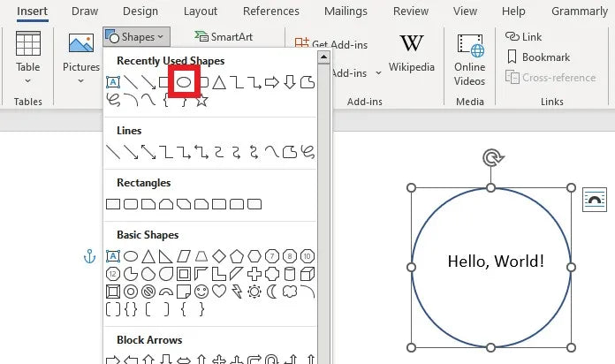The image size is (615, 364).
Task: Insert a Link from the Links group
Action: click(524, 36)
